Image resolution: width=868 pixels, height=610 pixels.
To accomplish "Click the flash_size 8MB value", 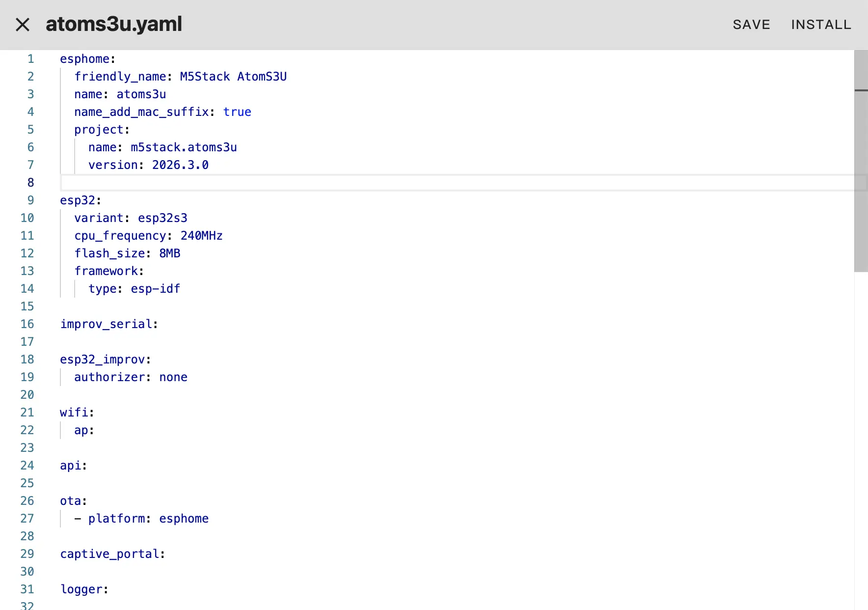I will [169, 253].
